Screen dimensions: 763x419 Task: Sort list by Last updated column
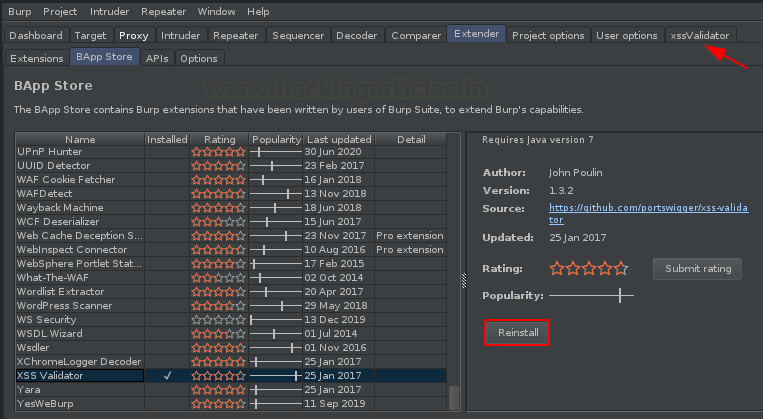(337, 139)
